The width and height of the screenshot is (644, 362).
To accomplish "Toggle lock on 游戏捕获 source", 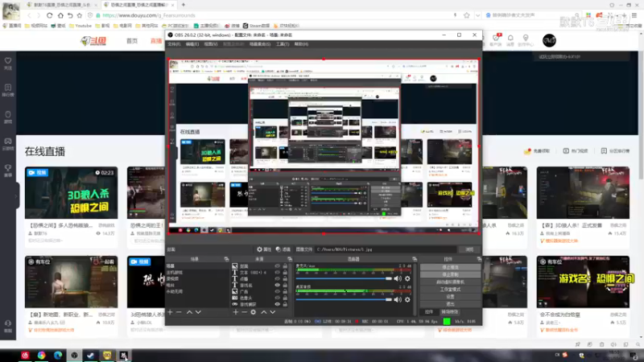I will (x=285, y=304).
